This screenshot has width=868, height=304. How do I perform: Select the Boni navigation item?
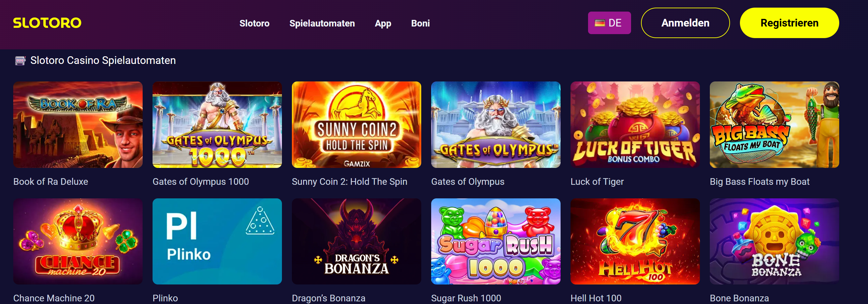click(x=420, y=23)
